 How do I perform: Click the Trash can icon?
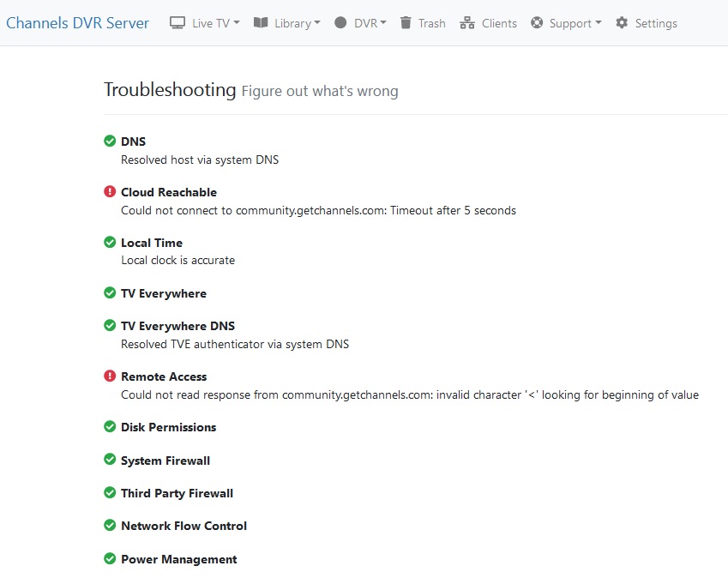(406, 23)
